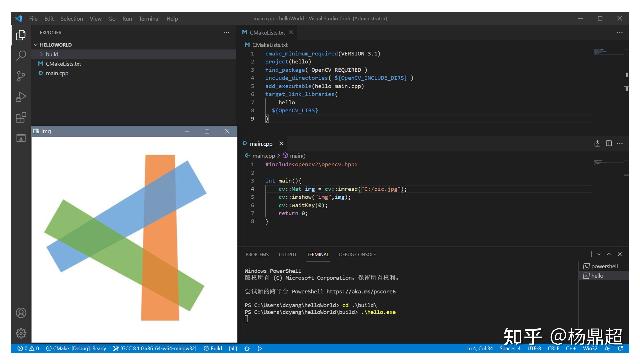Close the CMakeLists.txt editor tab

291,32
